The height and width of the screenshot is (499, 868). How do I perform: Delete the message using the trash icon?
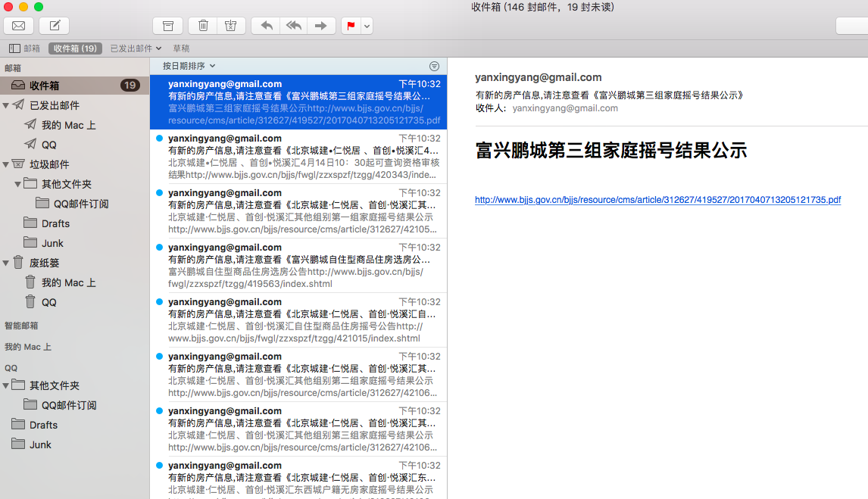[x=202, y=25]
